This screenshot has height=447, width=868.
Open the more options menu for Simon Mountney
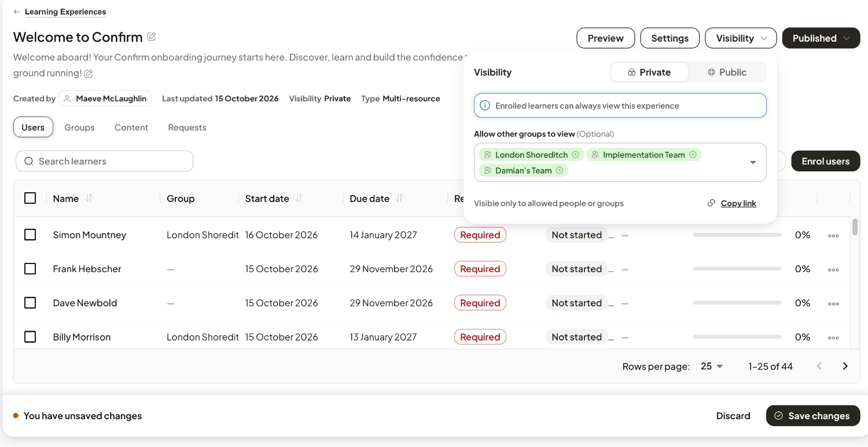coord(833,235)
